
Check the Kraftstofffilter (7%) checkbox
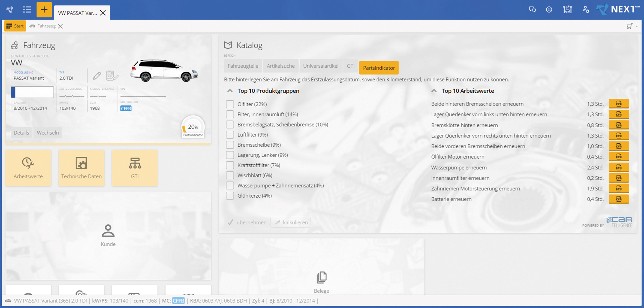(230, 165)
